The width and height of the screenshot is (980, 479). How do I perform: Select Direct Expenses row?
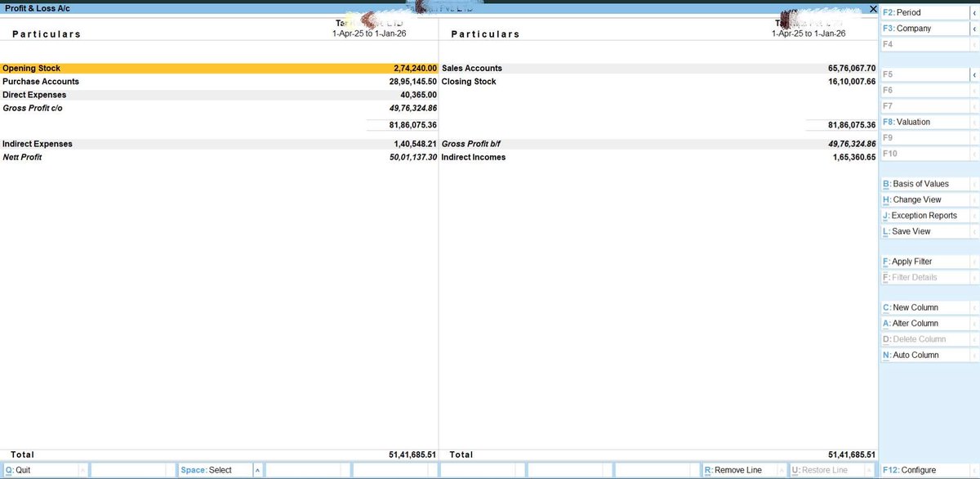(219, 95)
